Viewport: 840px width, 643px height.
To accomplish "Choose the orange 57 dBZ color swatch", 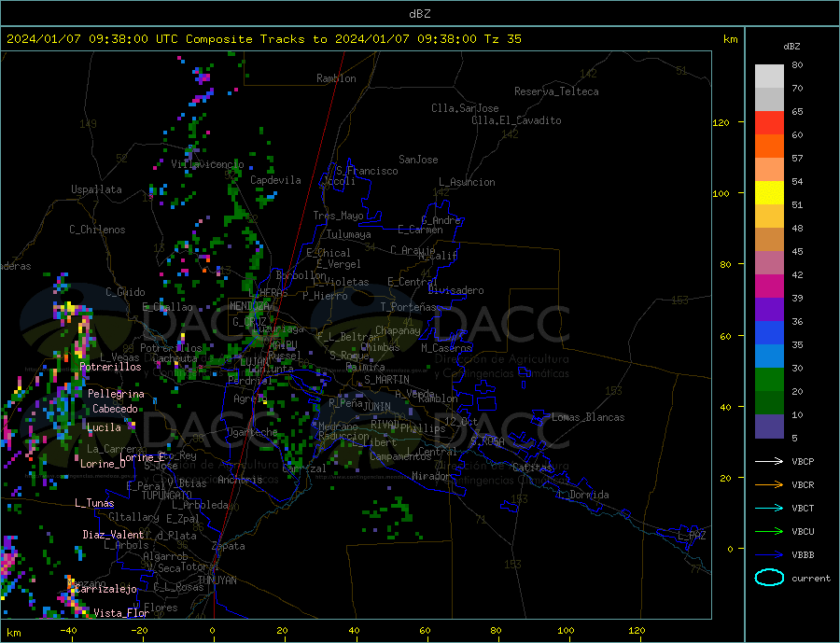I will [769, 147].
